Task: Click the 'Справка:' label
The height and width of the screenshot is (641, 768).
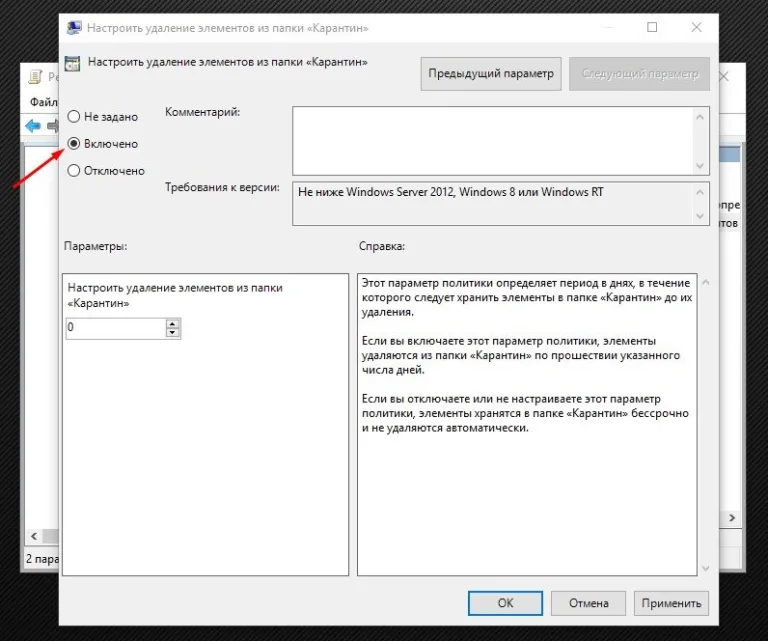Action: click(382, 246)
